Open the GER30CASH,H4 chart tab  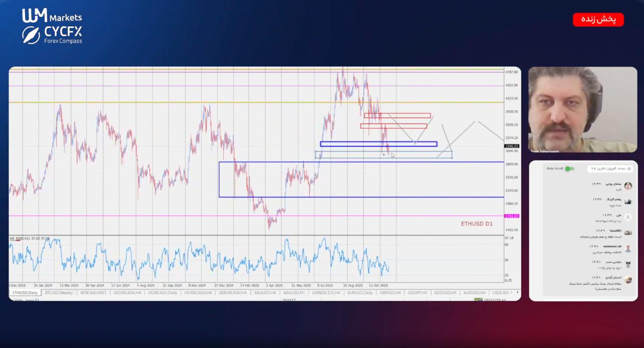pos(232,293)
